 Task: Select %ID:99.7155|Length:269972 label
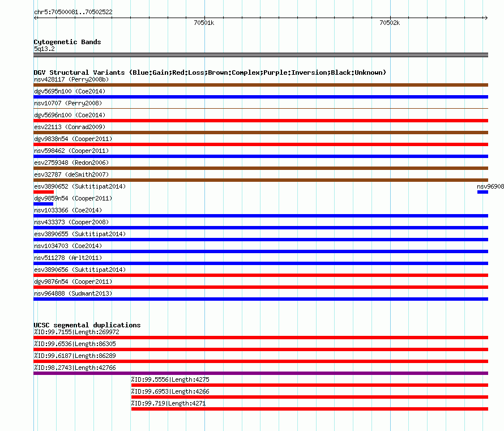click(x=76, y=332)
